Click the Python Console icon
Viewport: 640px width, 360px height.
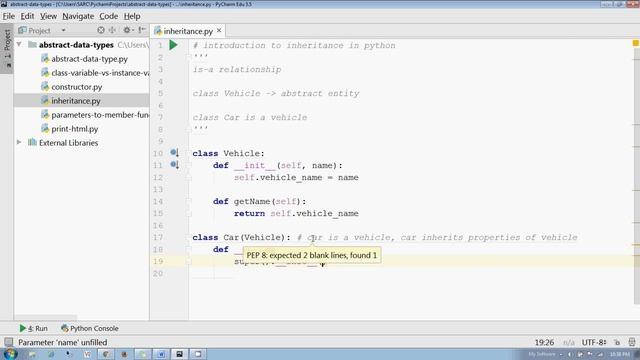[64, 328]
